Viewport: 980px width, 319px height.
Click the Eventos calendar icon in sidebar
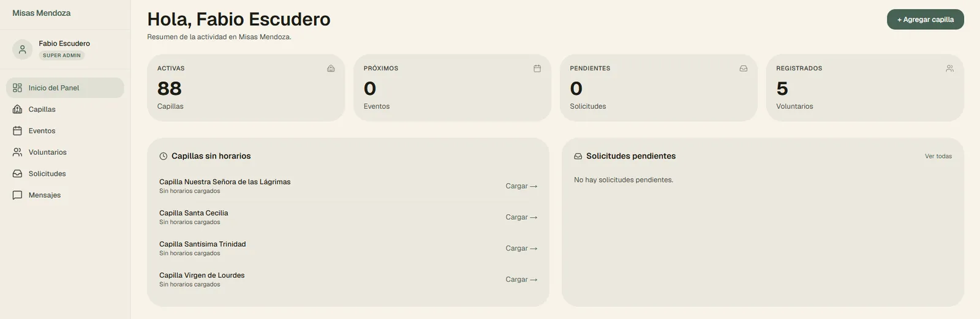click(x=17, y=130)
